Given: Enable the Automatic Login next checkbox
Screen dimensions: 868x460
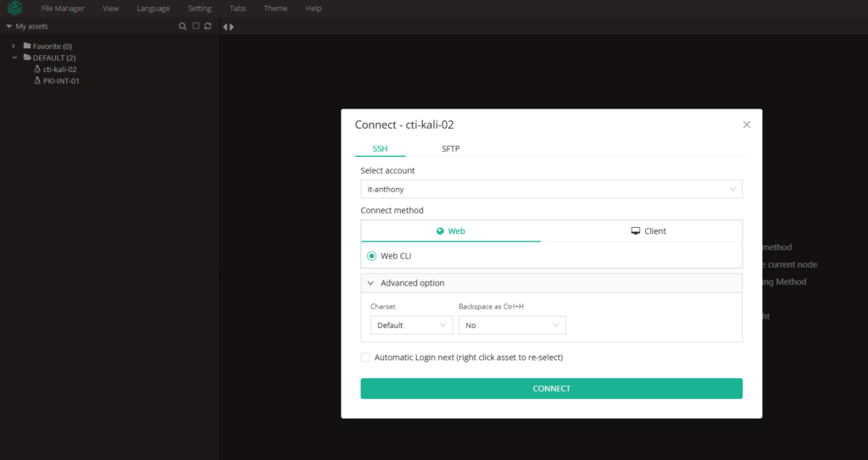Looking at the screenshot, I should point(365,357).
